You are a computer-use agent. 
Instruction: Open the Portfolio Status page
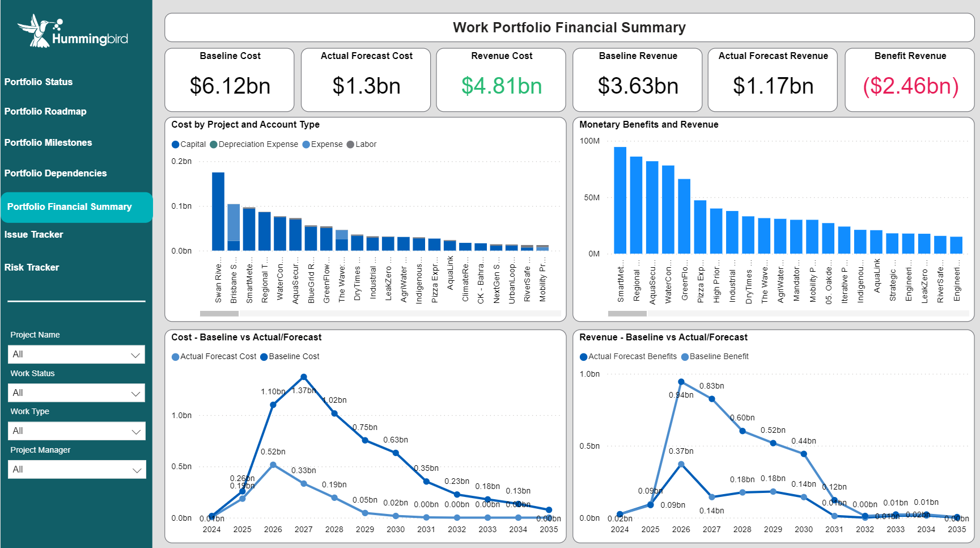point(39,82)
